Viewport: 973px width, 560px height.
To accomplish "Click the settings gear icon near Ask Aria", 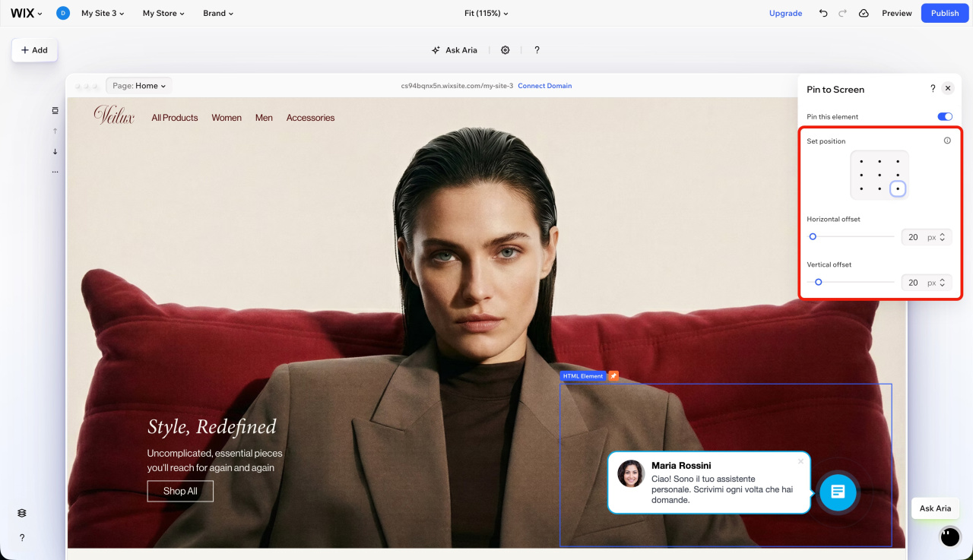I will pyautogui.click(x=506, y=50).
